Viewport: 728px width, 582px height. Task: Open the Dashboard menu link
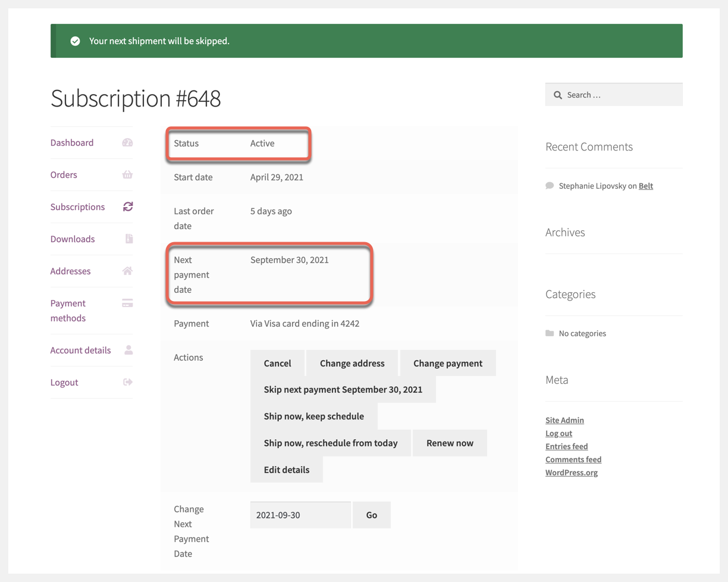point(72,143)
